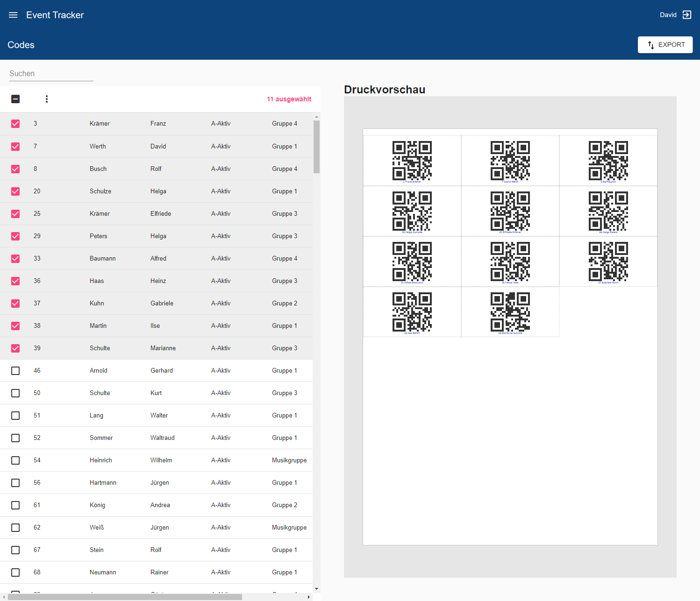Click surname "Baumann" in row 33
The image size is (700, 601).
tap(103, 259)
